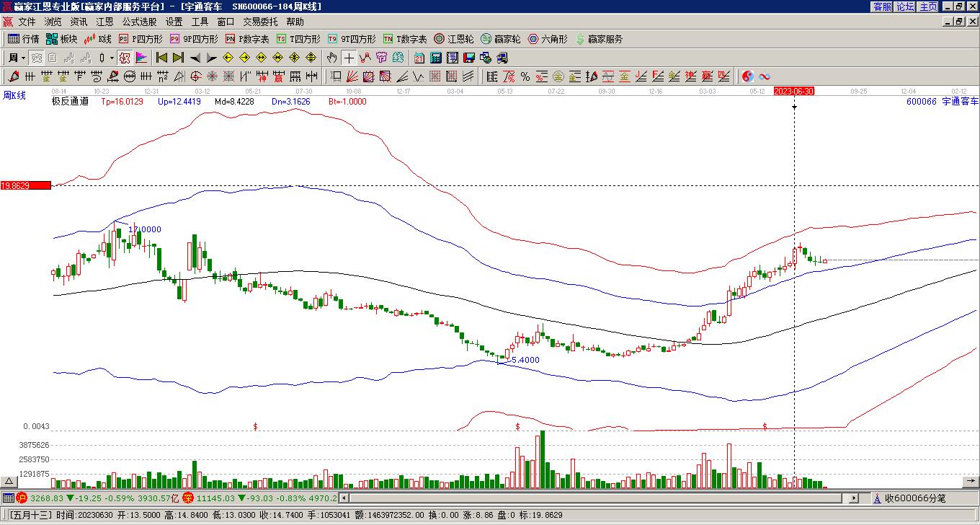Click the orange 沪 Shanghai index badge
The width and height of the screenshot is (980, 525).
click(22, 498)
